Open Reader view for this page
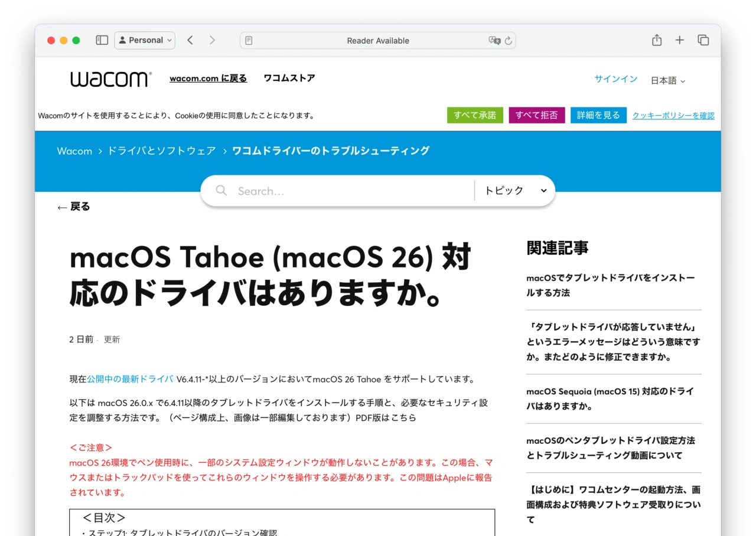This screenshot has width=756, height=536. (x=249, y=40)
